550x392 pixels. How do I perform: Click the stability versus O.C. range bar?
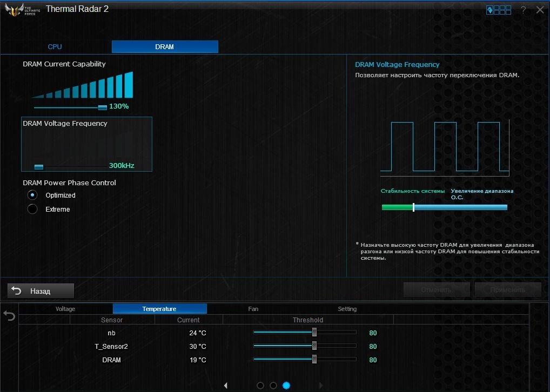pos(445,207)
